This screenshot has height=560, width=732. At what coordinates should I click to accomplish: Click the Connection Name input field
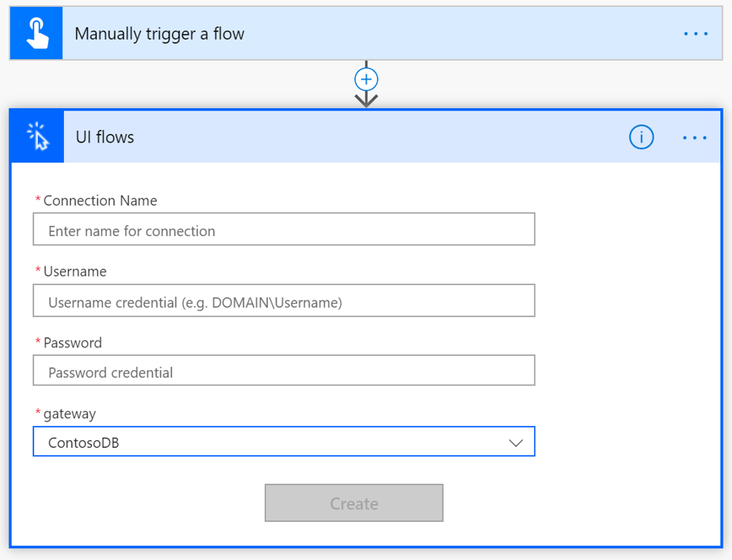[x=283, y=229]
